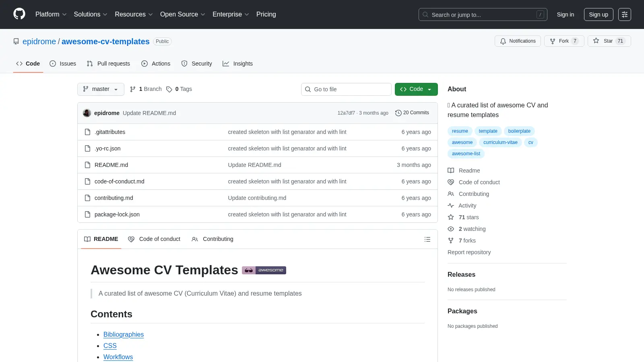Switch to the Security tab
This screenshot has width=644, height=362.
point(196,64)
